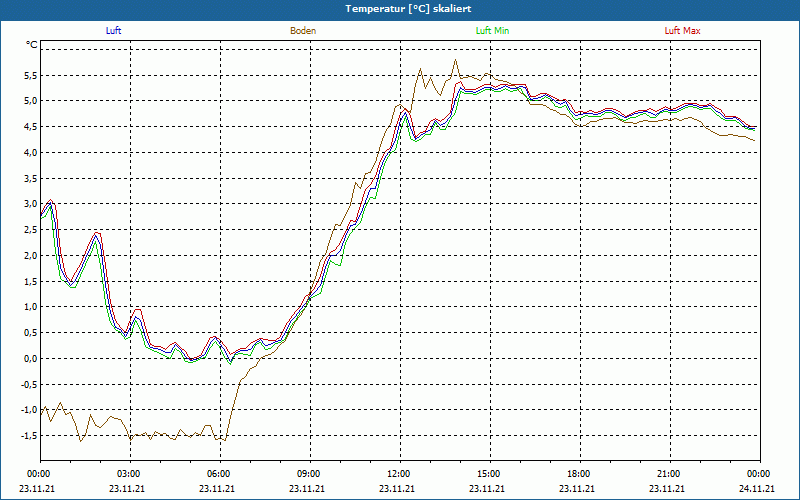Click the Boden legend label
The width and height of the screenshot is (800, 500).
[x=303, y=31]
